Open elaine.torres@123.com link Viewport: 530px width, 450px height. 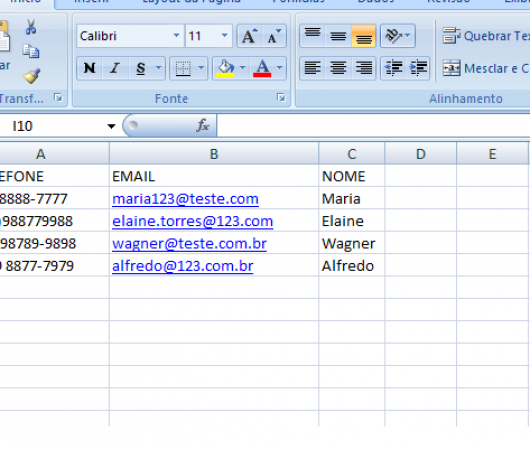click(192, 221)
